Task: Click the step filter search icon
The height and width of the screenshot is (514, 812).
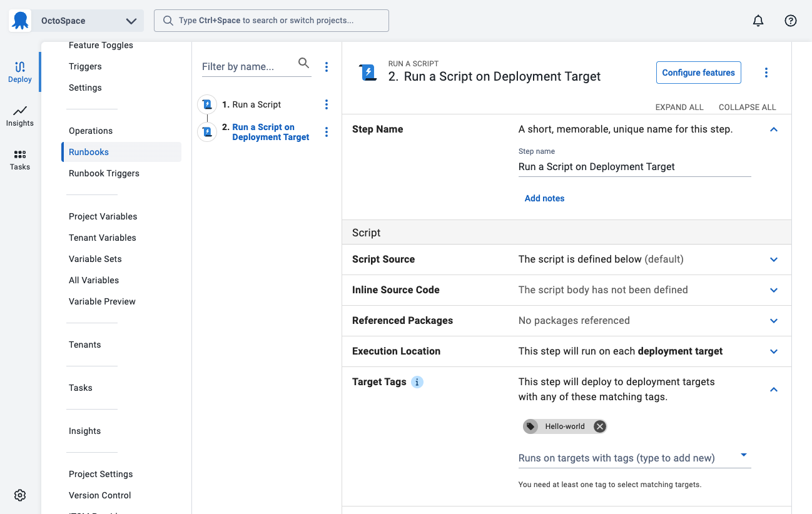Action: [x=303, y=63]
